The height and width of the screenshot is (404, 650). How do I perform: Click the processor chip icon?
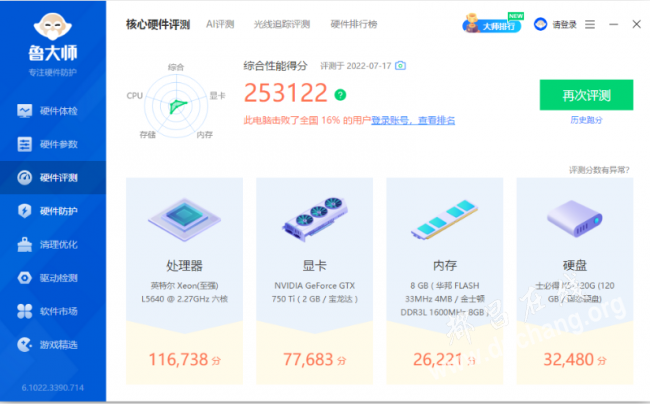(184, 220)
